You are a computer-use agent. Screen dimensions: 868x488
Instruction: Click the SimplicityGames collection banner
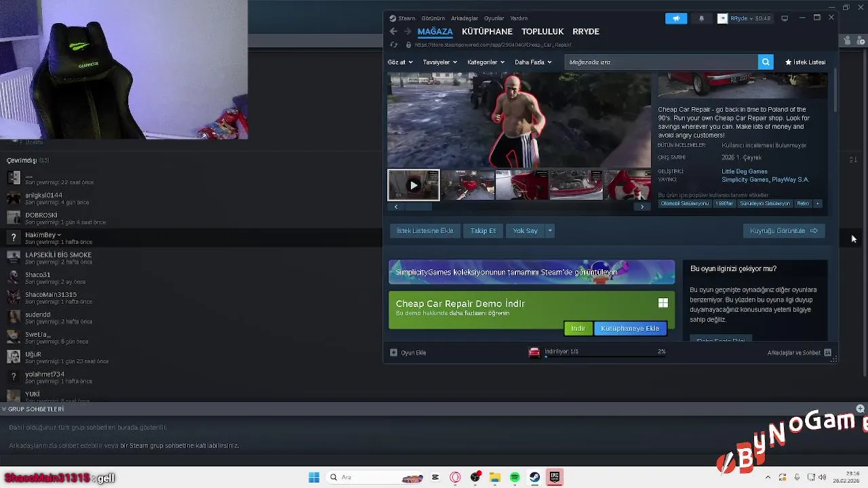[532, 272]
